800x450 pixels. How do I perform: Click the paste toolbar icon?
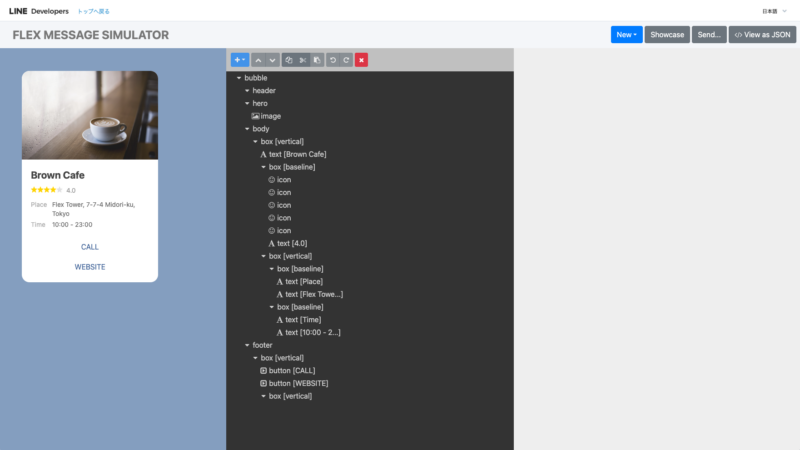pos(317,60)
